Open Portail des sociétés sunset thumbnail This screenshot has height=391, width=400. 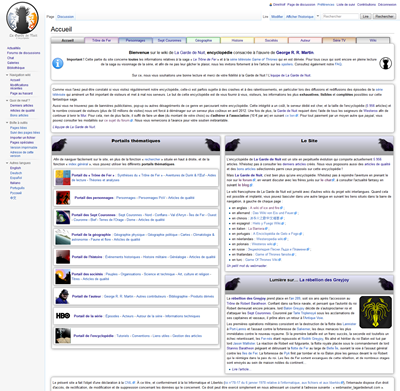tap(63, 276)
